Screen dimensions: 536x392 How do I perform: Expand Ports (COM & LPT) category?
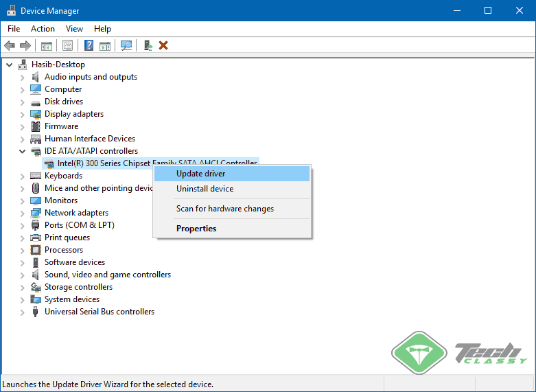tap(23, 225)
